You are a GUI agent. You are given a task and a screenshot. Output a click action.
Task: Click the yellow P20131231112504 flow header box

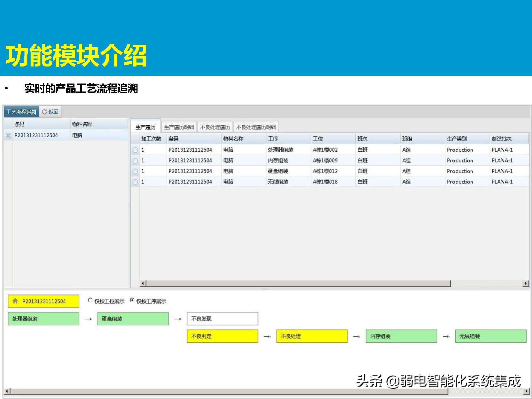44,301
